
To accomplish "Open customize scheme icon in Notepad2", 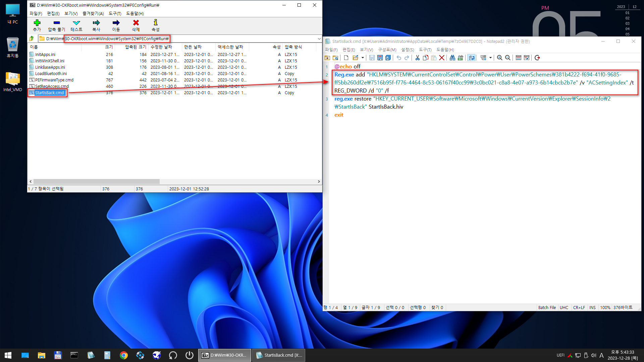I will [x=527, y=58].
